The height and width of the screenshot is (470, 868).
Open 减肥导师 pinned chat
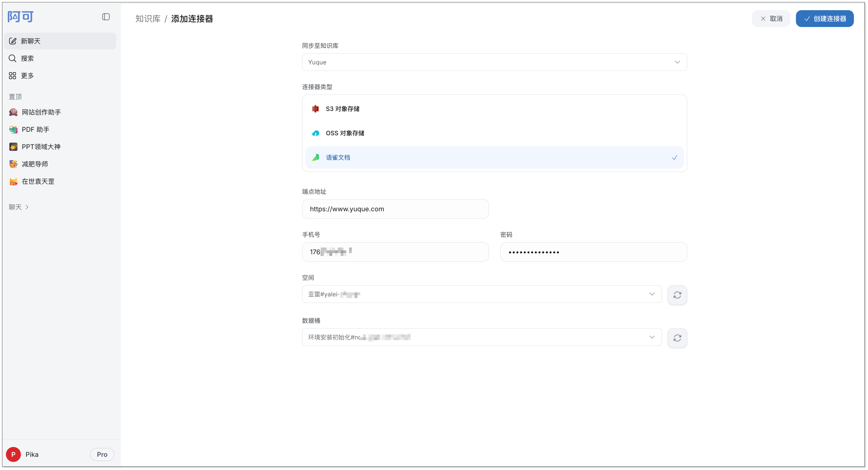tap(60, 164)
